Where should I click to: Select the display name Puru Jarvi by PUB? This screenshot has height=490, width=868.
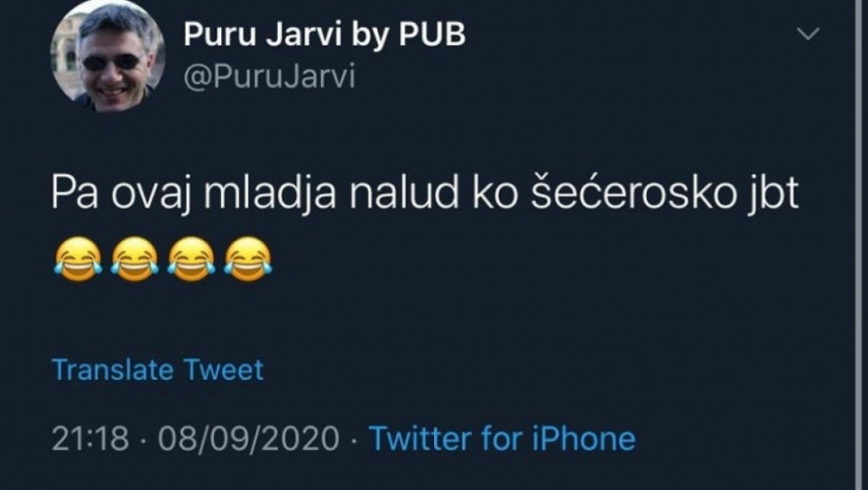pyautogui.click(x=325, y=34)
